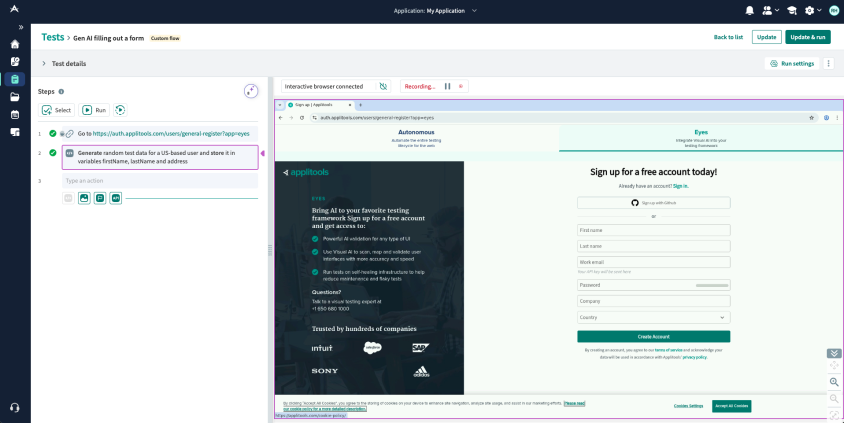Click the home icon in left sidebar
The width and height of the screenshot is (844, 423).
pyautogui.click(x=15, y=44)
